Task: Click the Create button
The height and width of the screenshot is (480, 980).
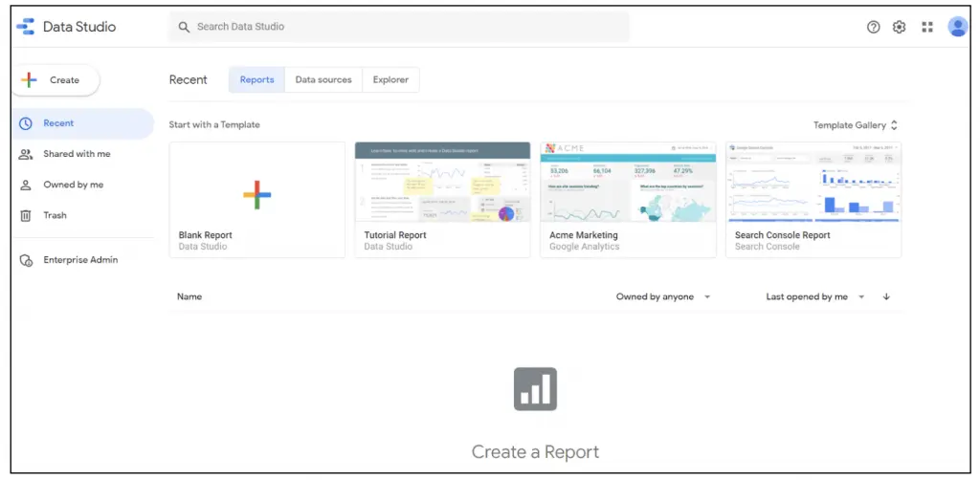Action: tap(56, 80)
